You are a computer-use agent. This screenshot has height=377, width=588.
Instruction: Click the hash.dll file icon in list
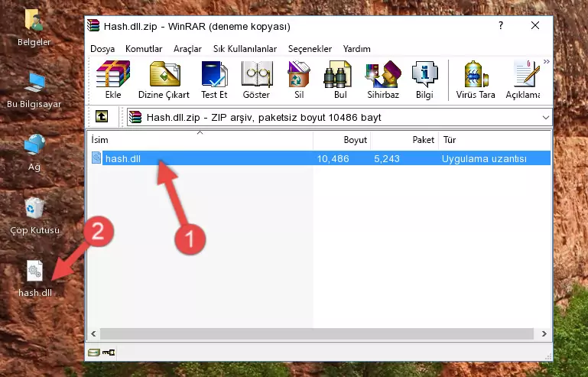coord(96,158)
